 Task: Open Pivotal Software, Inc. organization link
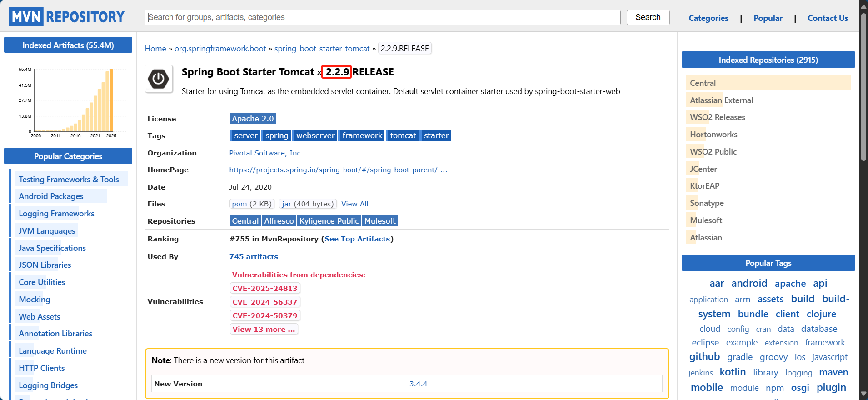pyautogui.click(x=266, y=153)
